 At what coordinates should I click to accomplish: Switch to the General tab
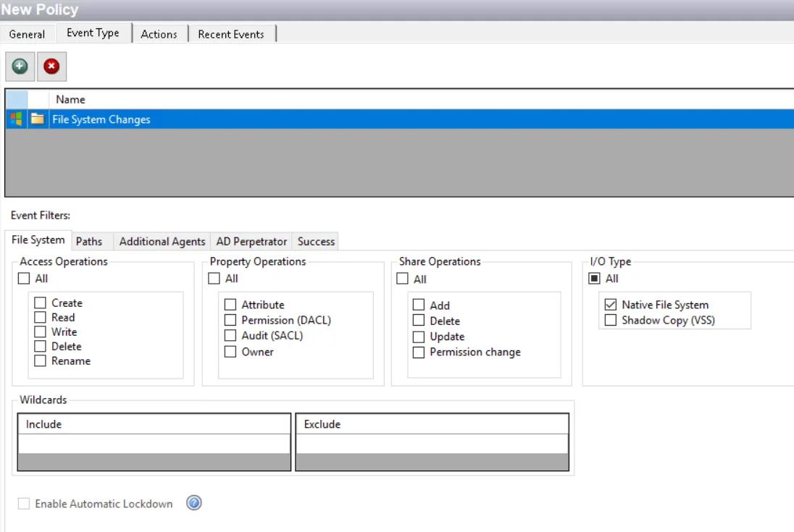(27, 35)
